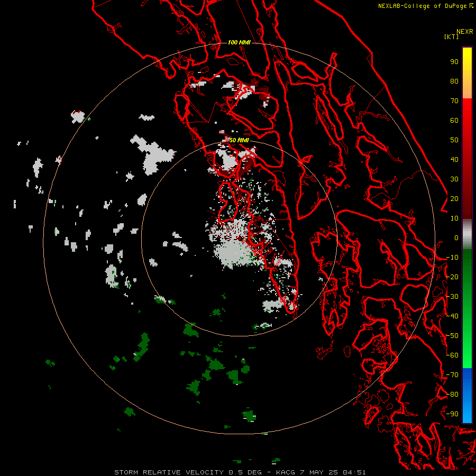Click the -30 value on velocity scale
Screen dimensions: 476x476
[x=452, y=297]
